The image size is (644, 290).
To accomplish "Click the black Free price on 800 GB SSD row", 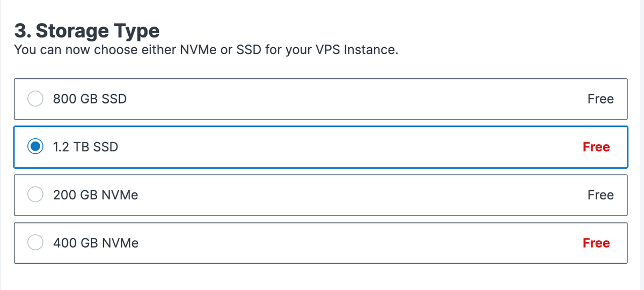I will [601, 99].
